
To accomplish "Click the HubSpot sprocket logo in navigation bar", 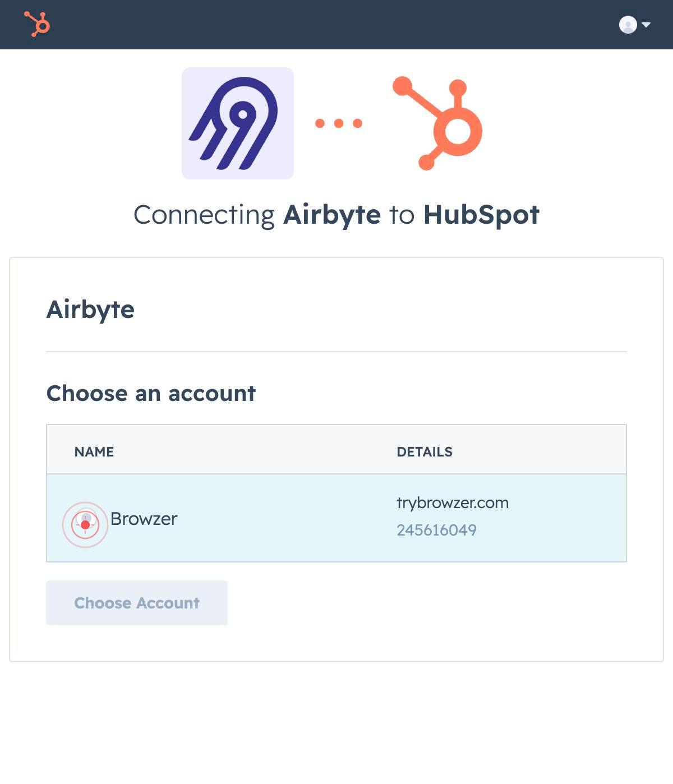I will tap(37, 24).
